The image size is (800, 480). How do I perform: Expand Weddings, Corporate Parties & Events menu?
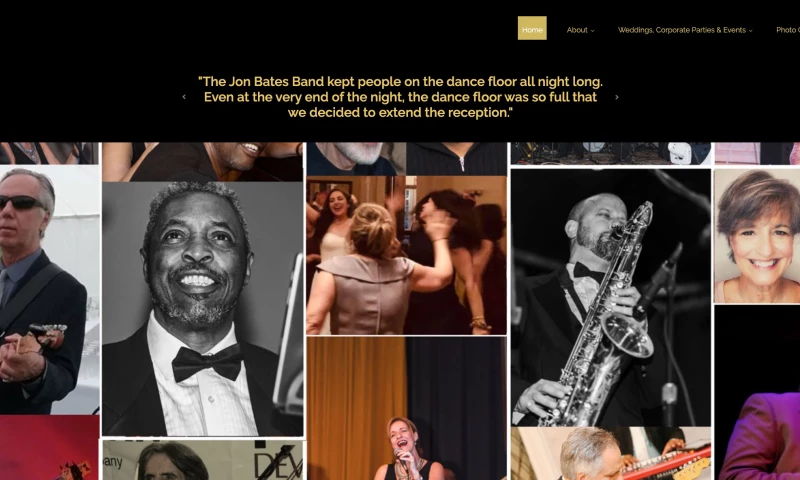click(685, 30)
